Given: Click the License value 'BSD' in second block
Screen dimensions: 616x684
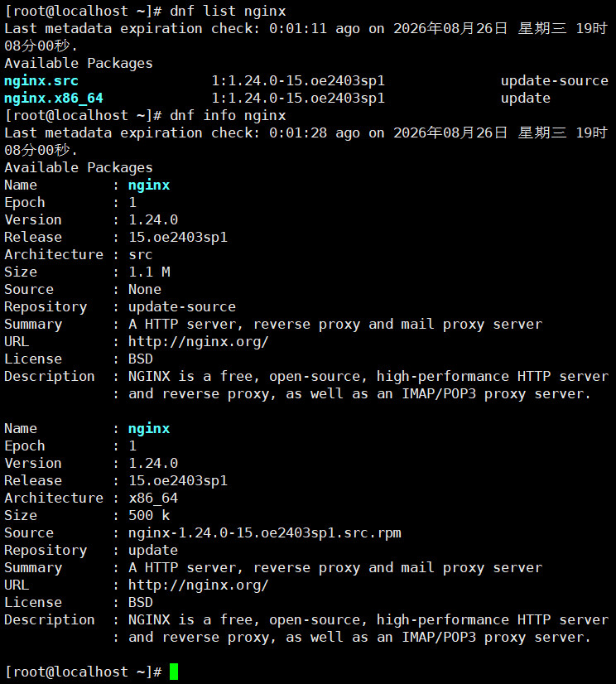Looking at the screenshot, I should (141, 602).
